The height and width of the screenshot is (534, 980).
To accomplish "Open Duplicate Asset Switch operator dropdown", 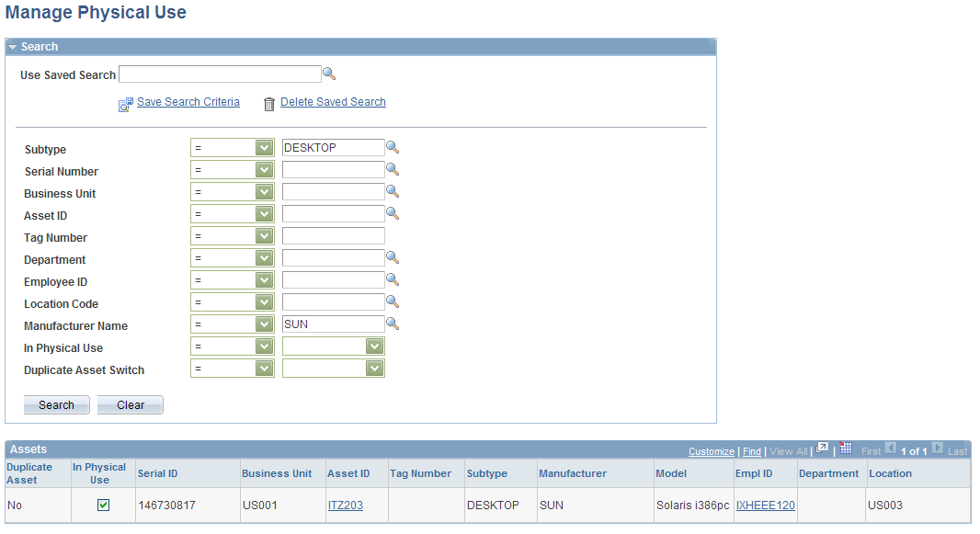I will [x=233, y=369].
